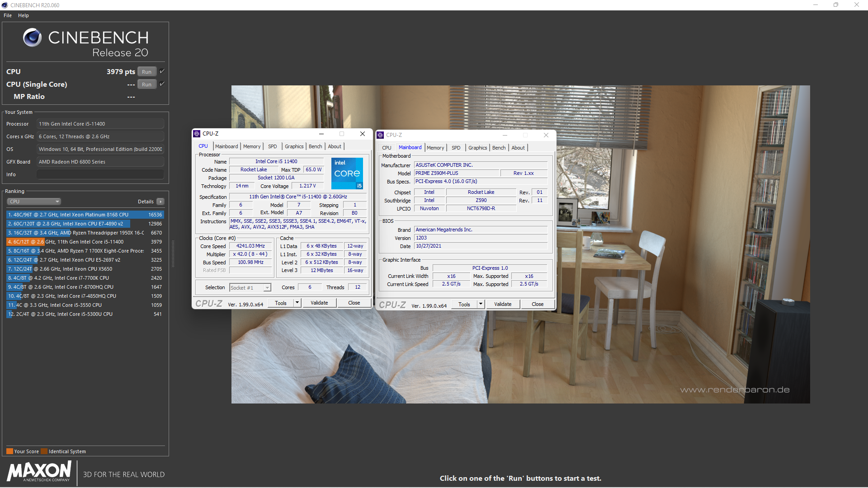Screen dimensions: 868x488
Task: Click the Cinebench app icon in title bar
Action: (x=5, y=5)
